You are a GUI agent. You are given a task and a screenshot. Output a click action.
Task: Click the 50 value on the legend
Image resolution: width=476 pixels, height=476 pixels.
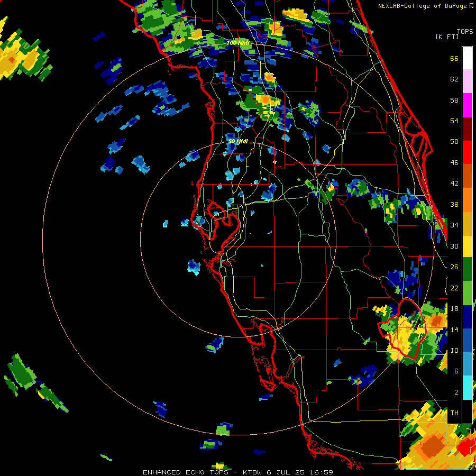(454, 142)
